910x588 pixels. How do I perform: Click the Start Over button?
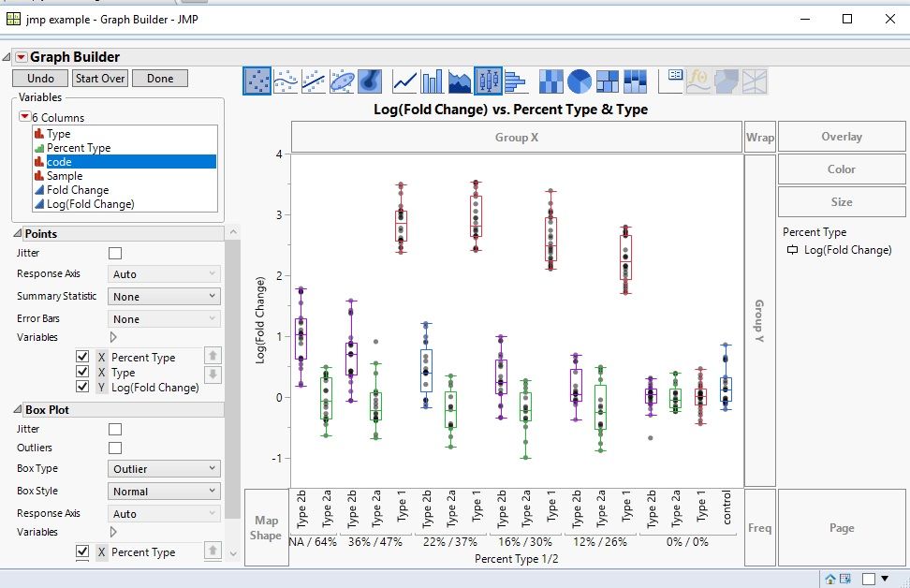(x=100, y=79)
